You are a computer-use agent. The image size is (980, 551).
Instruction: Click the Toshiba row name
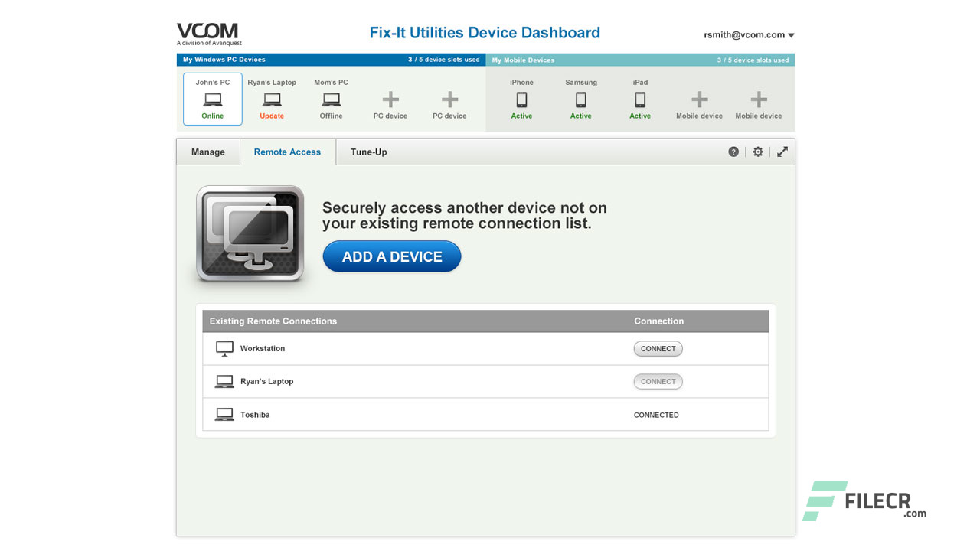[255, 415]
